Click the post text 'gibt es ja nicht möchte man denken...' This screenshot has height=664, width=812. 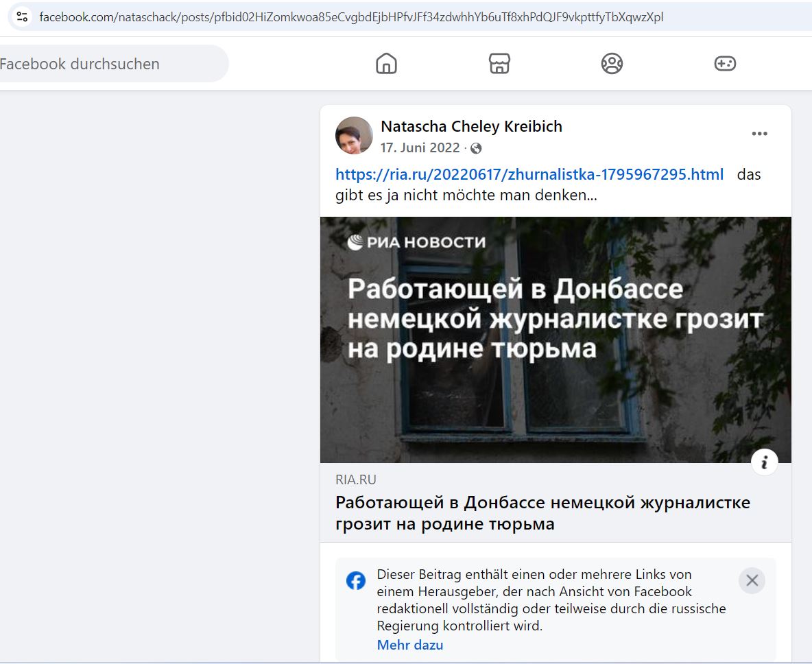click(x=466, y=195)
